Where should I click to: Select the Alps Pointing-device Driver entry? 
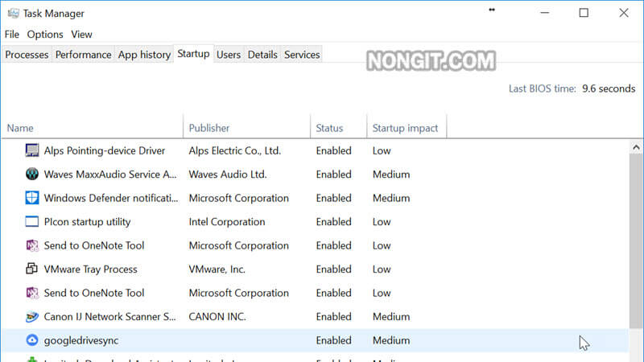pyautogui.click(x=315, y=150)
